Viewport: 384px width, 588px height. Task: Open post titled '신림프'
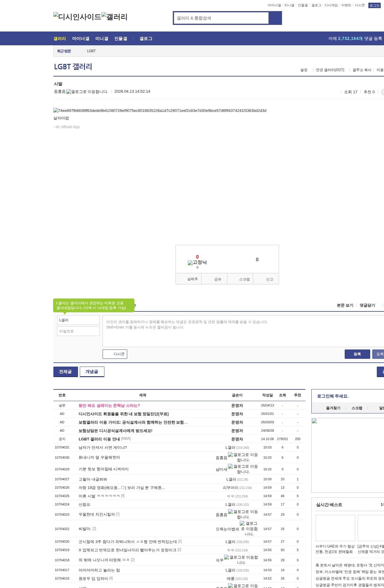84,504
